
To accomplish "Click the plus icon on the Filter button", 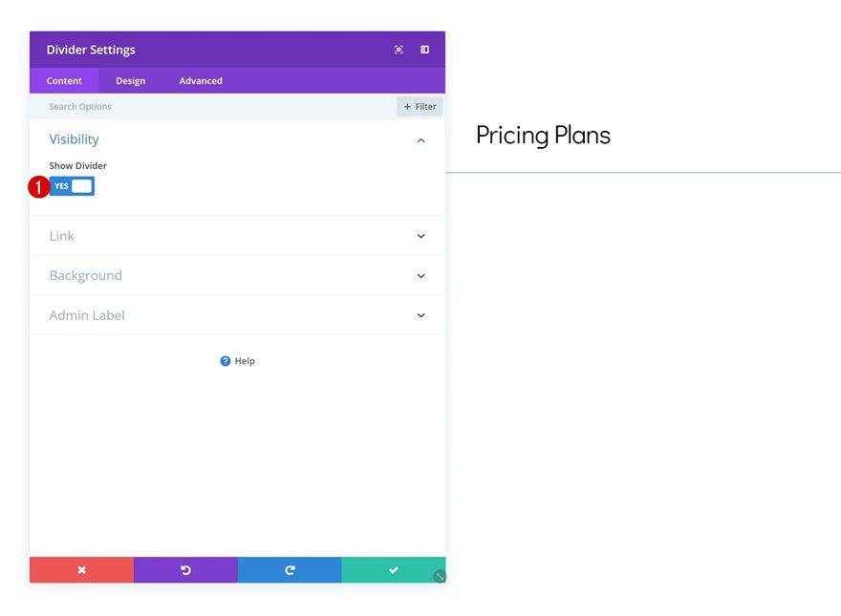I will click(409, 106).
